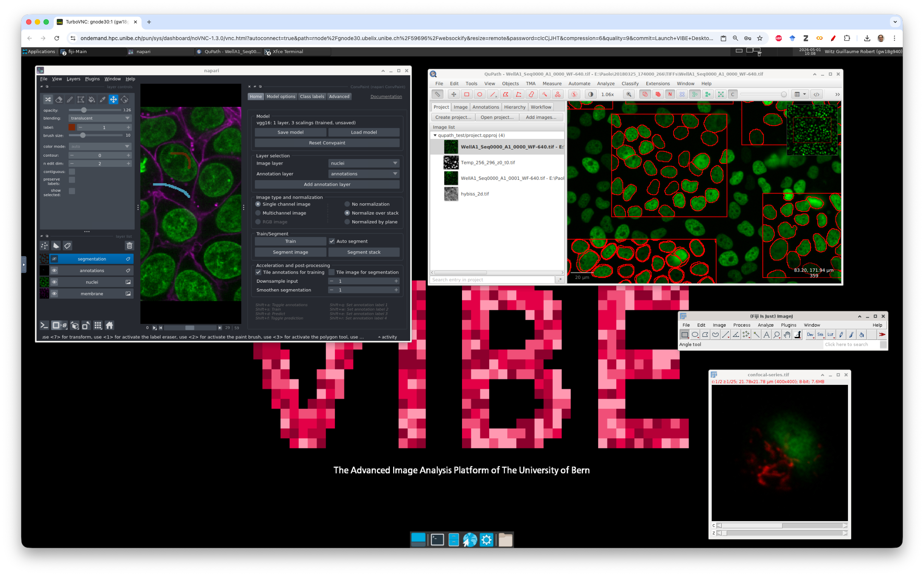Open the blending mode dropdown
Viewport: 924px width, 576px height.
click(x=100, y=118)
